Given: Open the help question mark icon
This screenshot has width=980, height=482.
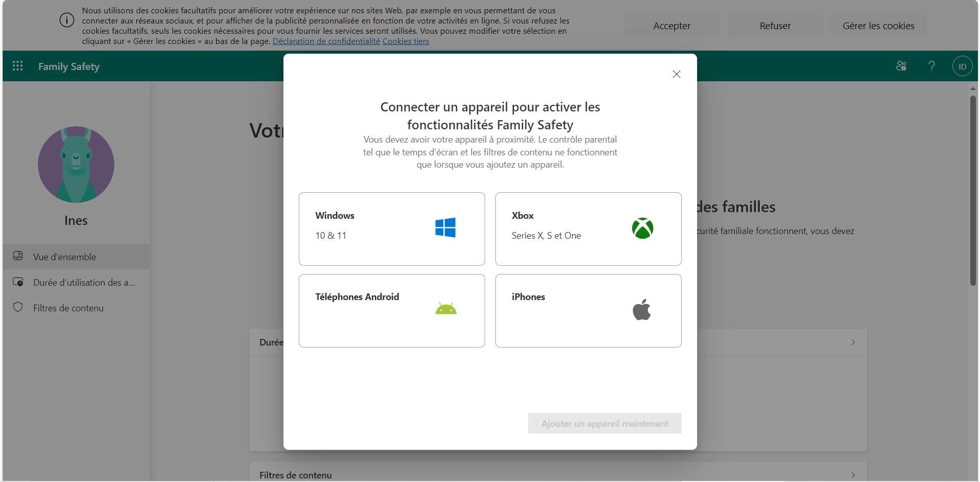Looking at the screenshot, I should coord(931,66).
